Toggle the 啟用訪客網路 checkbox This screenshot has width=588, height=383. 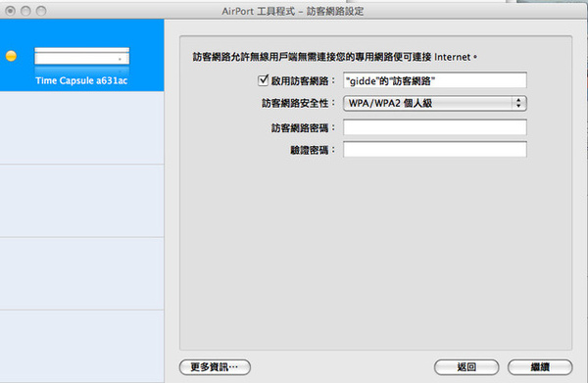tap(264, 80)
